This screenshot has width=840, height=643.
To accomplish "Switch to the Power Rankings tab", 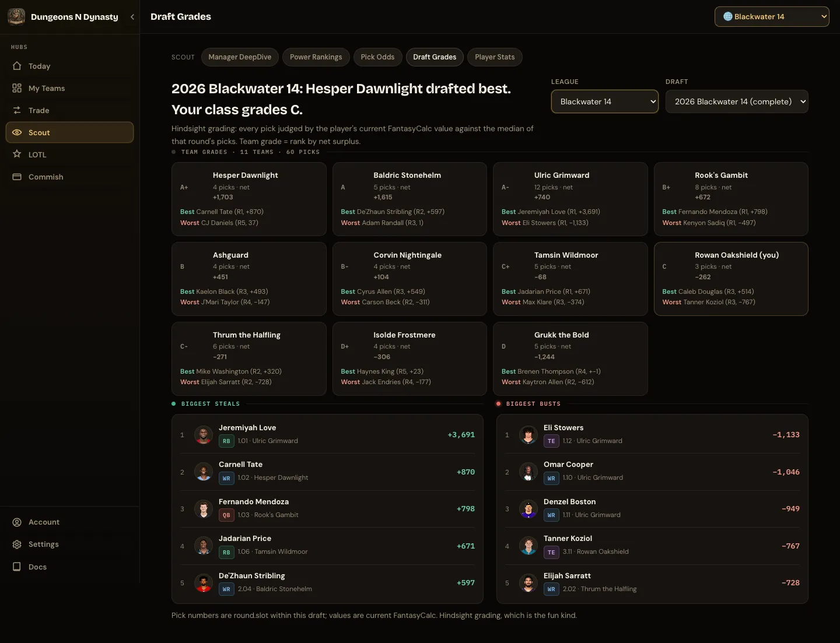I will click(316, 57).
